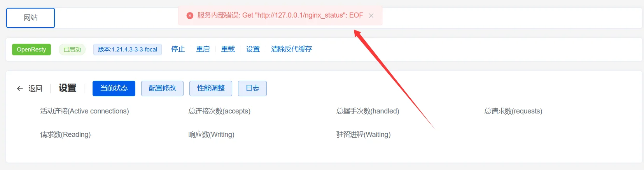Click the error message text about nginx_status
The image size is (644, 170).
pos(280,16)
